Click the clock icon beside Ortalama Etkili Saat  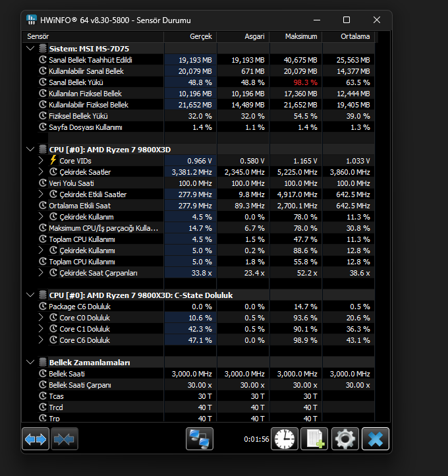click(x=43, y=206)
